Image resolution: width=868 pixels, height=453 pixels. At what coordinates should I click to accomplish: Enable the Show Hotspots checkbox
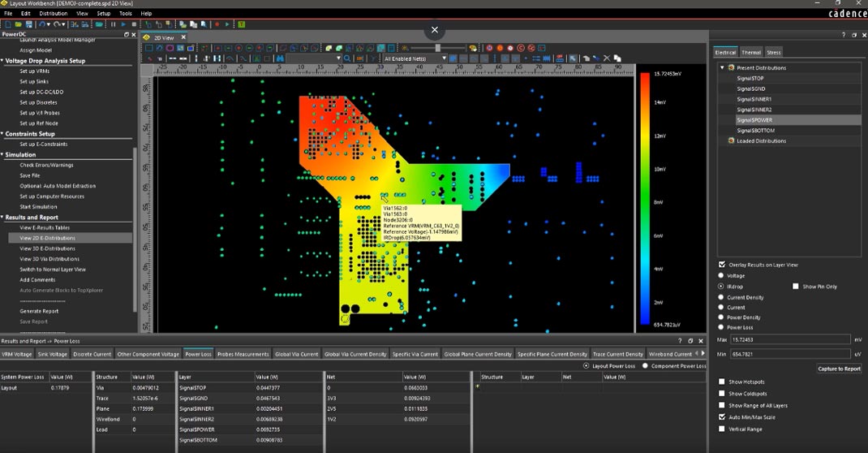[x=722, y=382]
